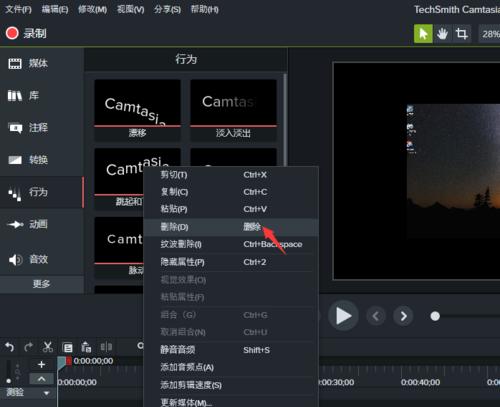The image size is (500, 407).
Task: Click the copy icon in timeline toolbar
Action: click(68, 348)
